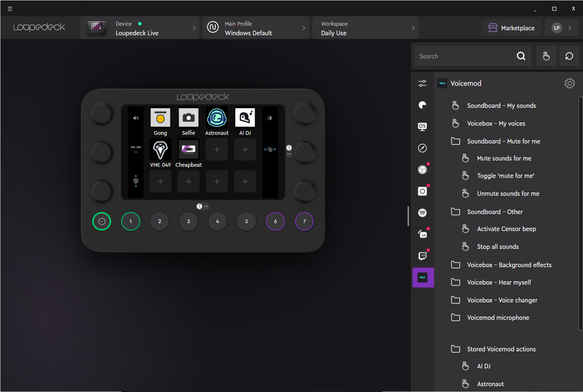The width and height of the screenshot is (583, 392).
Task: Select round button 1 on device
Action: (x=130, y=221)
